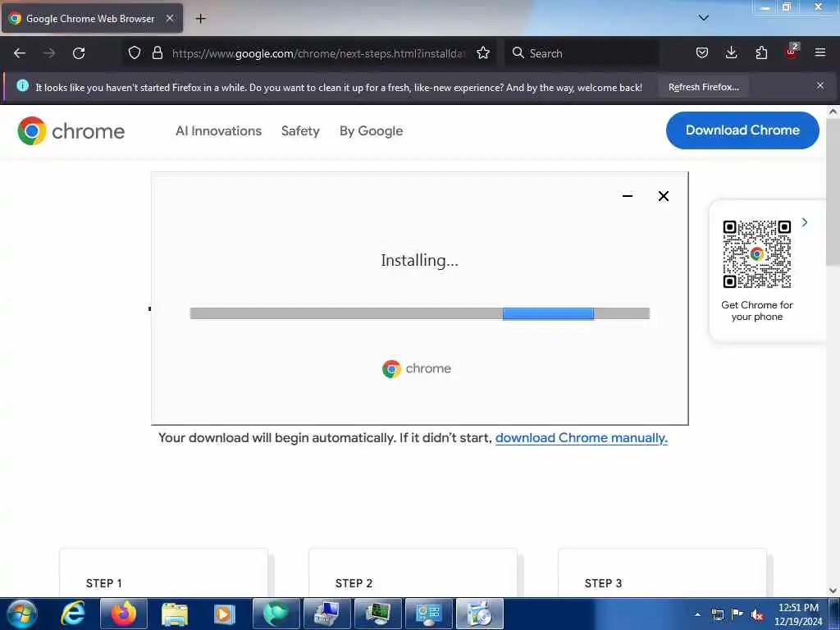Open the green-screen monitor taskbar icon
The width and height of the screenshot is (840, 630).
(377, 614)
